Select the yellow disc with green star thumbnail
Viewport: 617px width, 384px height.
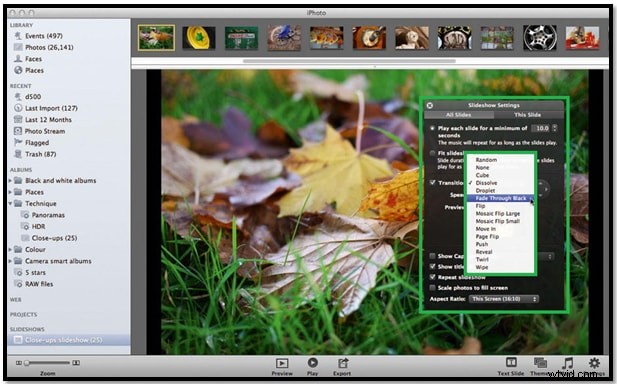(x=199, y=38)
